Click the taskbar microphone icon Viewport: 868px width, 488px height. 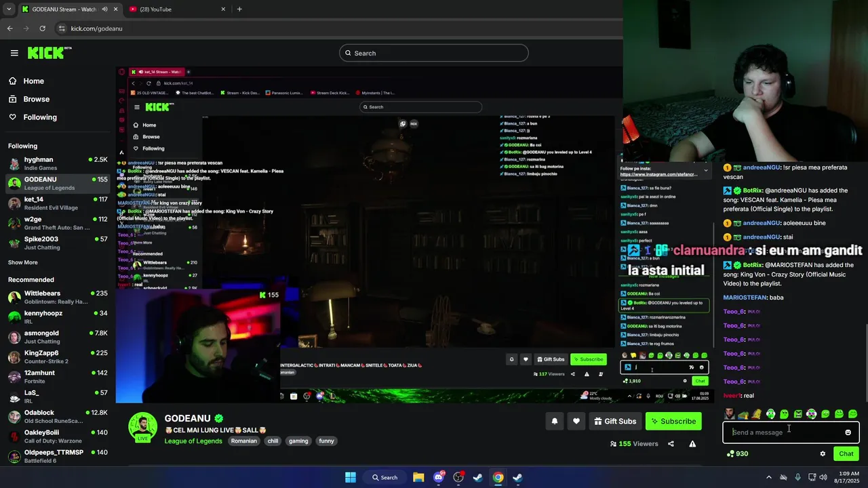pos(797,477)
